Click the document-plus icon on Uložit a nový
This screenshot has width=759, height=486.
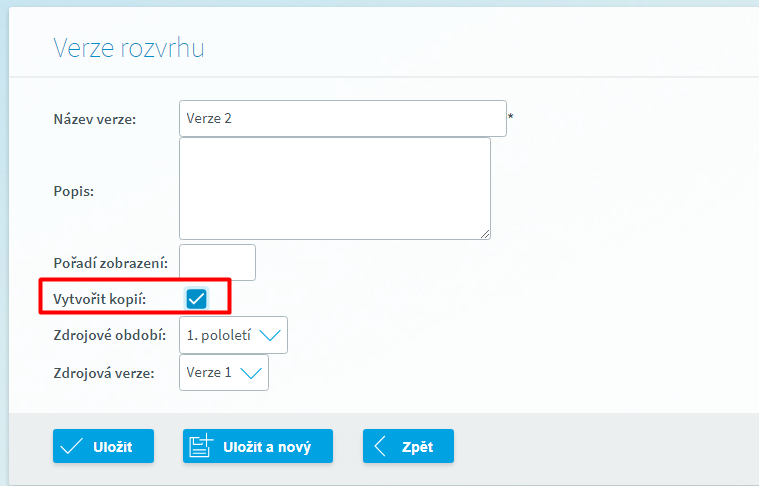[x=202, y=446]
